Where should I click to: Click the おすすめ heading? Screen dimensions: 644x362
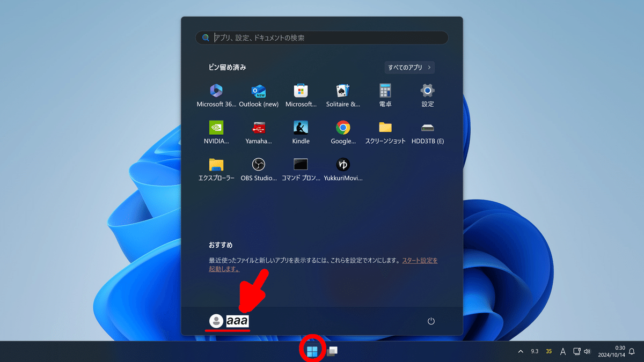coord(221,245)
